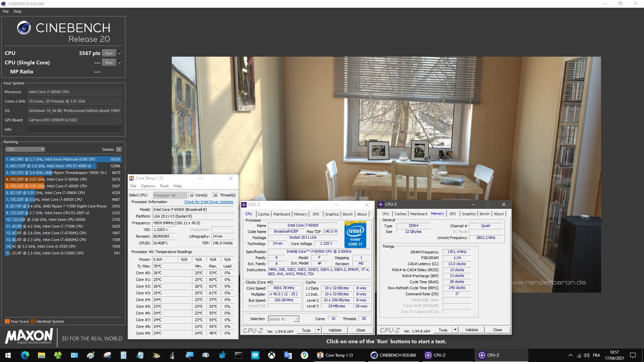
Task: Toggle the CPU Single Core checkbox
Action: coord(120,62)
